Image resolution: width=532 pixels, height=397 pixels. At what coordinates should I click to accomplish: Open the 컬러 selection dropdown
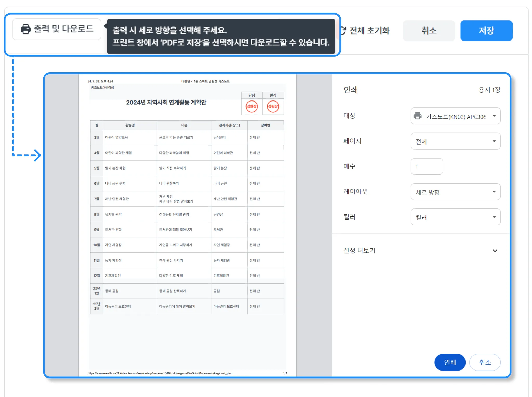click(455, 217)
